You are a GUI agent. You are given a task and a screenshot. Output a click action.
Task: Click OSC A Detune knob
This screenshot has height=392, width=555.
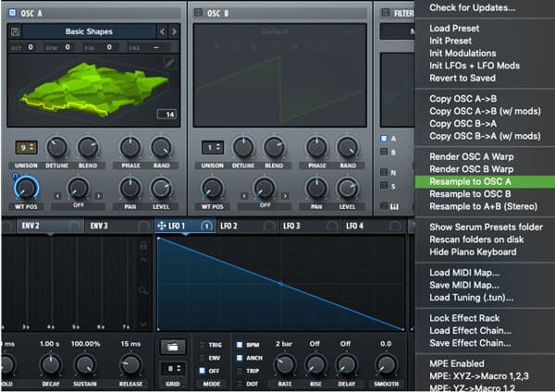point(56,147)
